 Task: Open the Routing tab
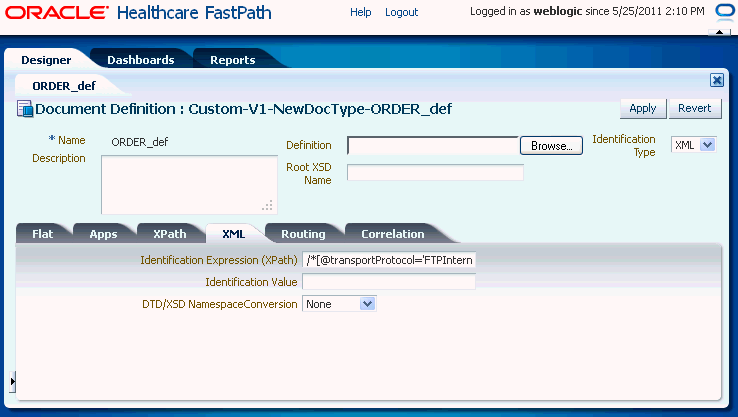304,234
